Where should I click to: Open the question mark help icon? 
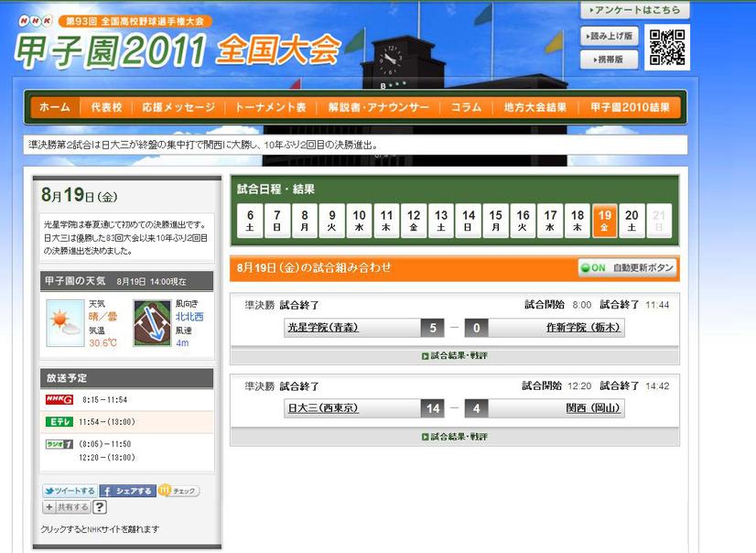point(100,507)
